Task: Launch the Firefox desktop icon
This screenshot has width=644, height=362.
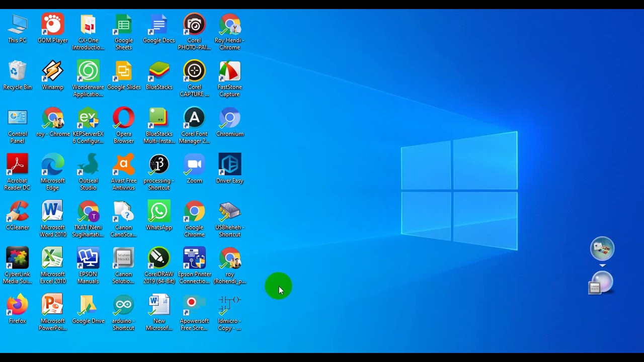Action: [18, 310]
